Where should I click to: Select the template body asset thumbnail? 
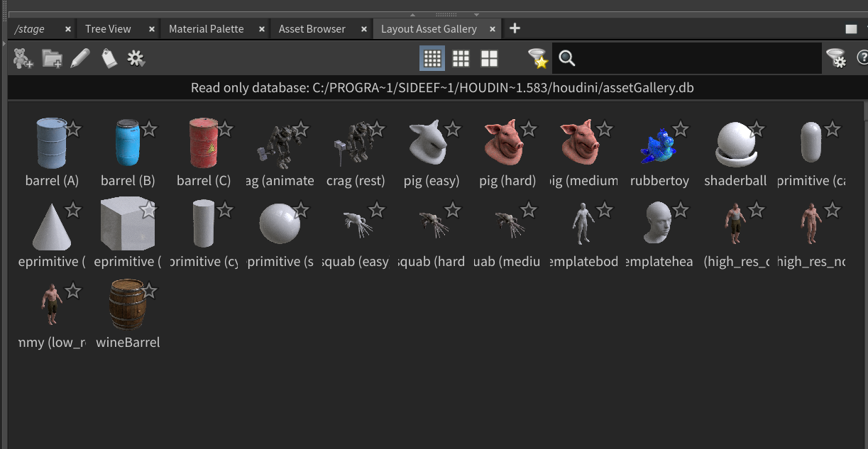point(583,223)
